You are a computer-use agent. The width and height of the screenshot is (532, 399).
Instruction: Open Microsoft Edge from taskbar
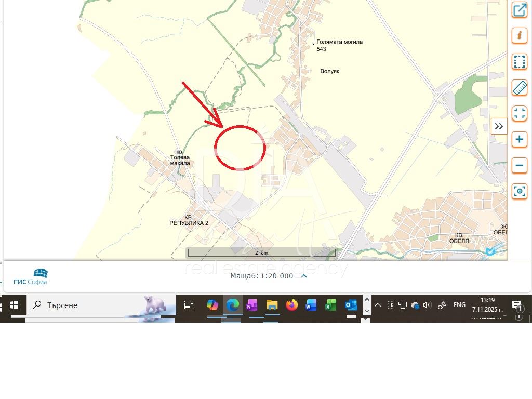pos(233,305)
